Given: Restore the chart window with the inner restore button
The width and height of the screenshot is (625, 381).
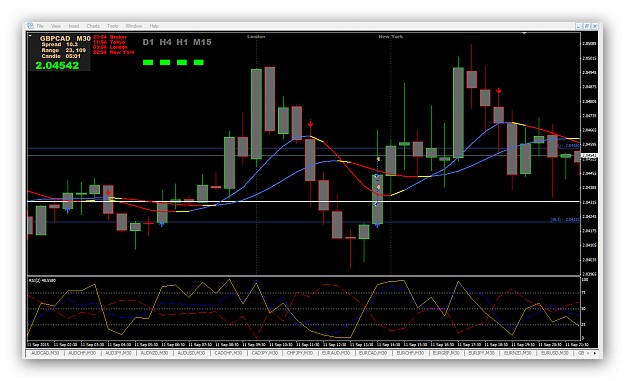Looking at the screenshot, I should coord(587,26).
